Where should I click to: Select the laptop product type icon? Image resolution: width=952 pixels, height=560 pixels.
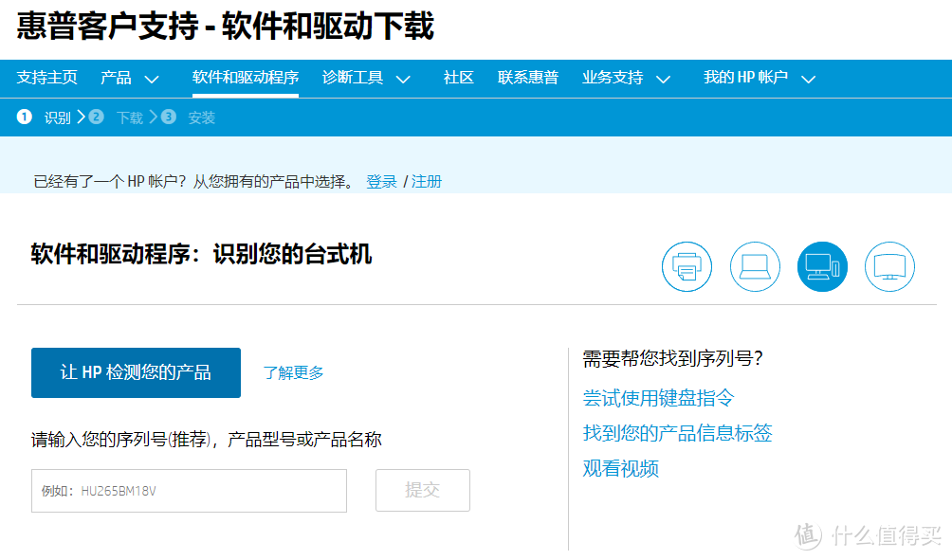(755, 267)
